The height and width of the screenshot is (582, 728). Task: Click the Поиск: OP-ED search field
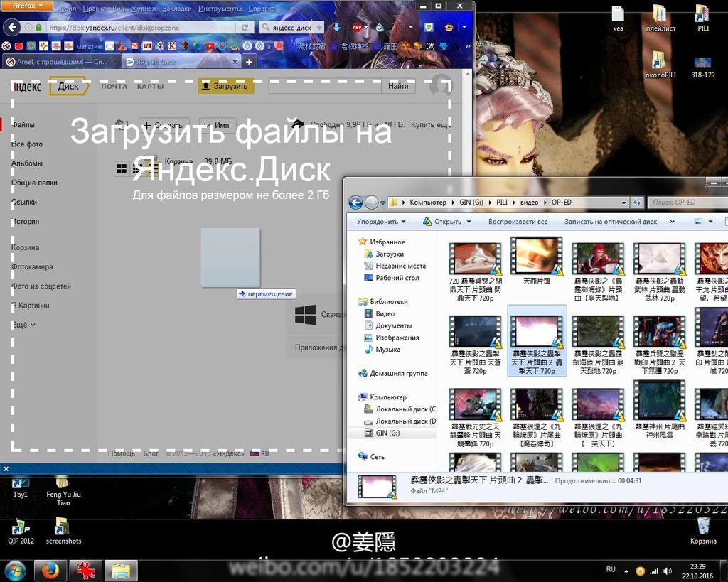pos(688,203)
